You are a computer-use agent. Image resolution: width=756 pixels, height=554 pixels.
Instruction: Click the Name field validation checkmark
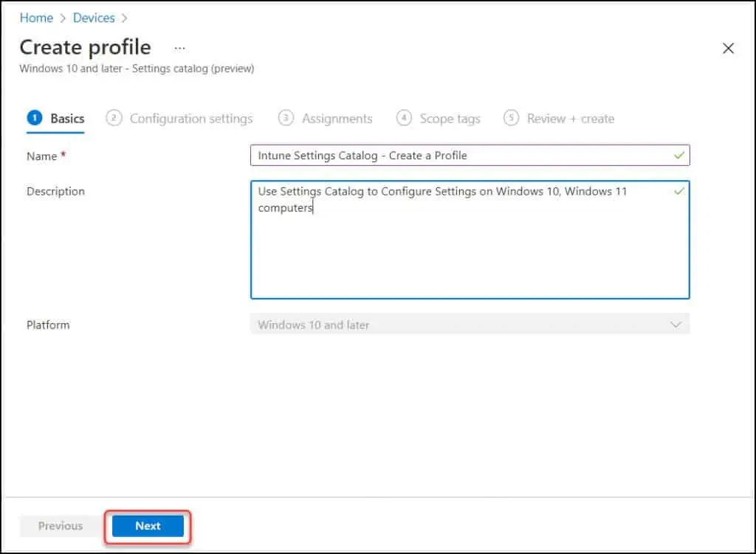point(679,155)
